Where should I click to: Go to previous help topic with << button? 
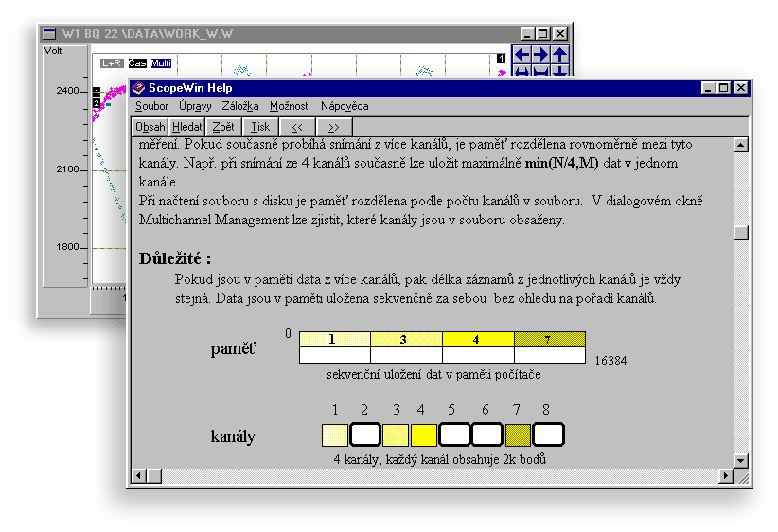(x=296, y=127)
